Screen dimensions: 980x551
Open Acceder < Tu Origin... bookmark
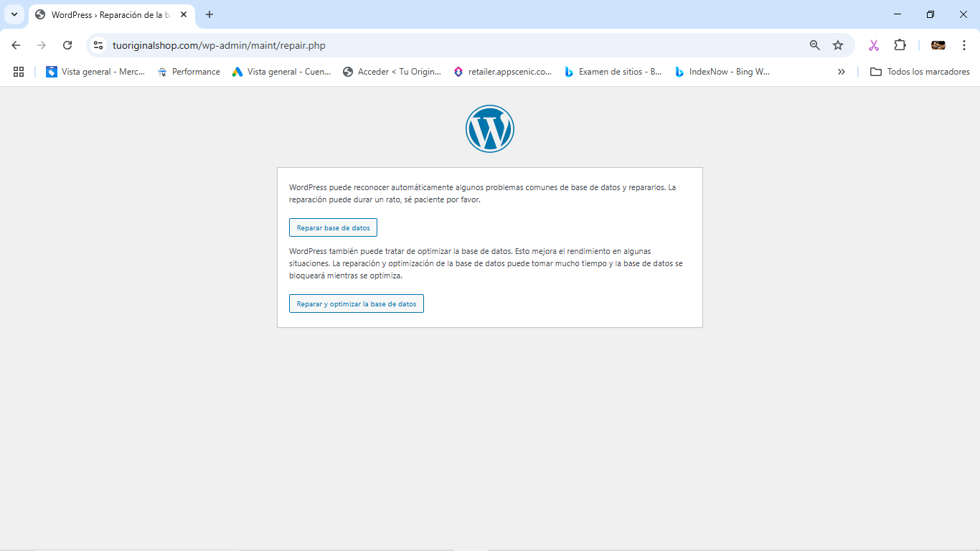click(x=392, y=72)
